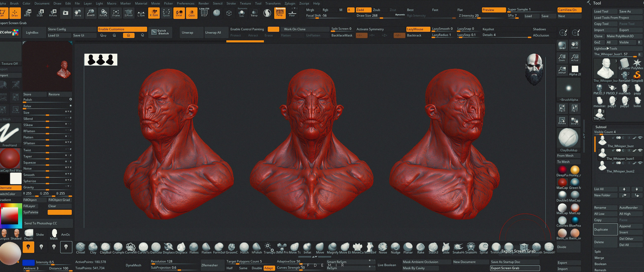Image resolution: width=644 pixels, height=272 pixels.
Task: Open the Transform menu
Action: [273, 3]
